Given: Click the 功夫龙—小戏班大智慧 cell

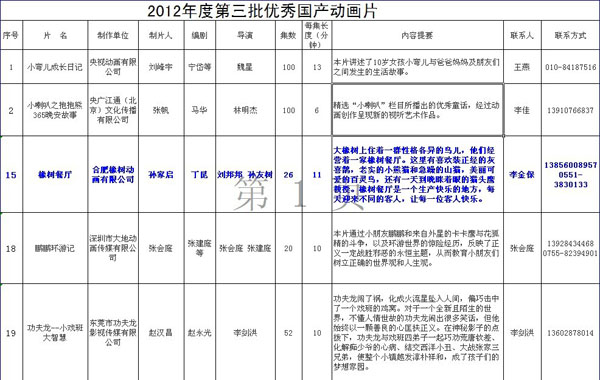Looking at the screenshot, I should tap(55, 332).
